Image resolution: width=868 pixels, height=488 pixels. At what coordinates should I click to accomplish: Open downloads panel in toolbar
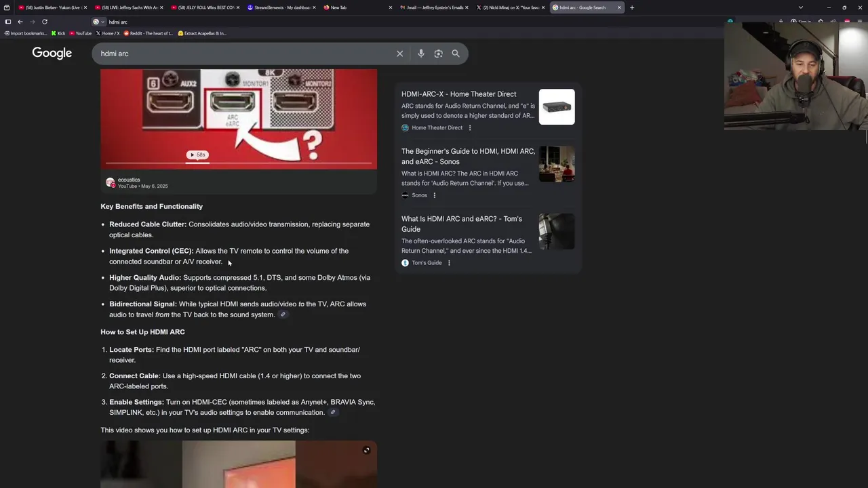point(781,22)
